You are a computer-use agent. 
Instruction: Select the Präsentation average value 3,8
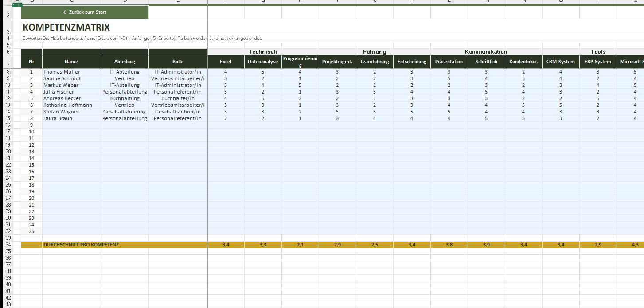tap(449, 245)
